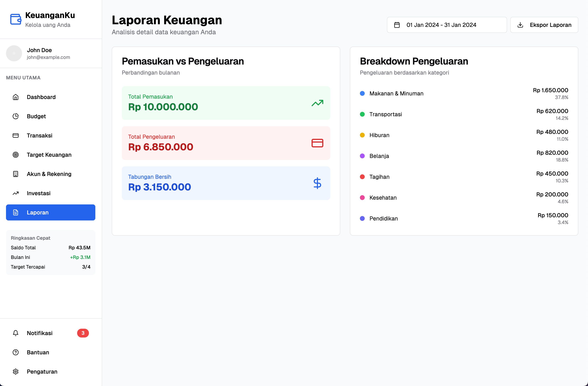
Task: Click the Notifikasi bell icon
Action: tap(16, 333)
